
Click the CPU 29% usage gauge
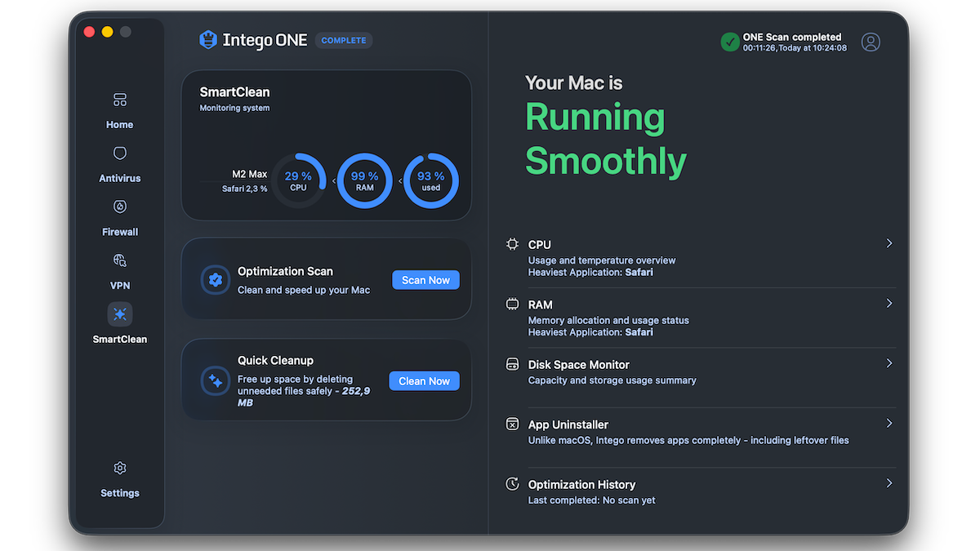tap(298, 181)
